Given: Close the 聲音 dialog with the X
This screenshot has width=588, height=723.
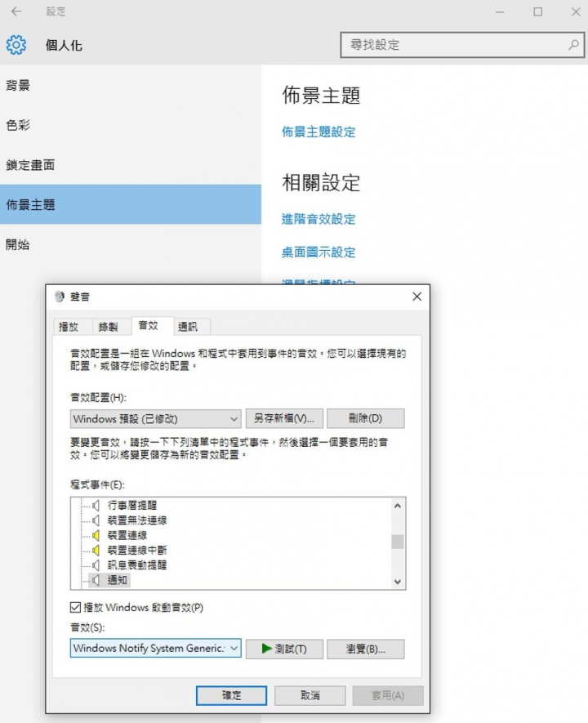Looking at the screenshot, I should [417, 297].
